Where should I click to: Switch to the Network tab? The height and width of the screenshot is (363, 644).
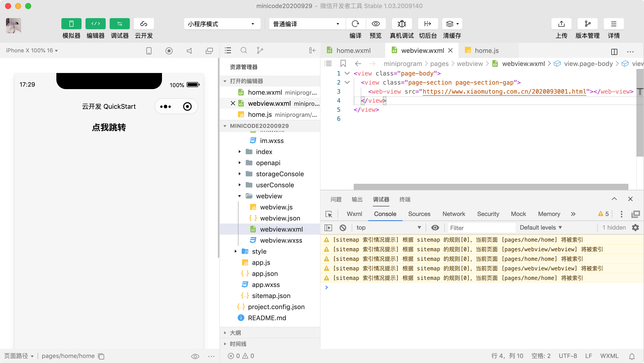coord(454,214)
